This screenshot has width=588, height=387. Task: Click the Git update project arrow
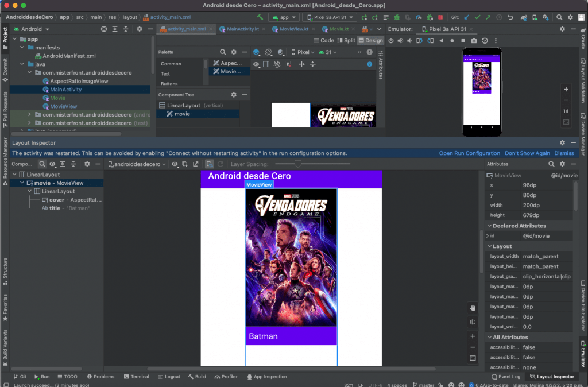coord(466,17)
